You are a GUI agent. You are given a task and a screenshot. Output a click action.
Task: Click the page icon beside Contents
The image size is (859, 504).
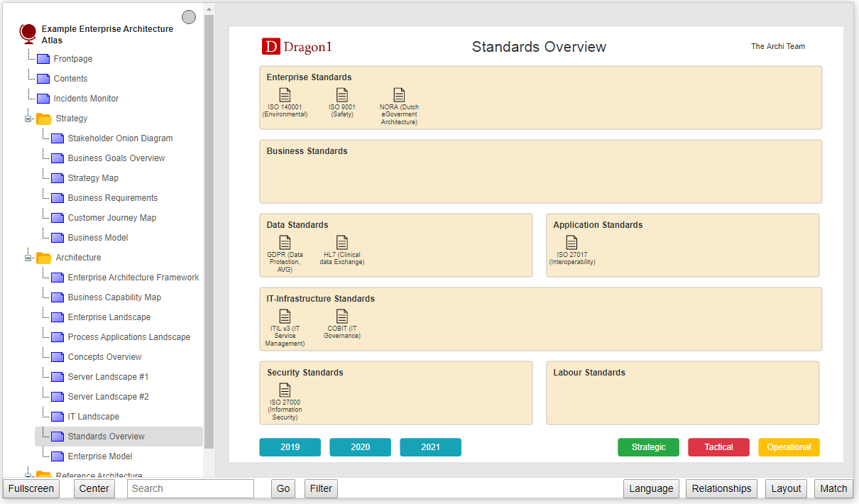(43, 79)
